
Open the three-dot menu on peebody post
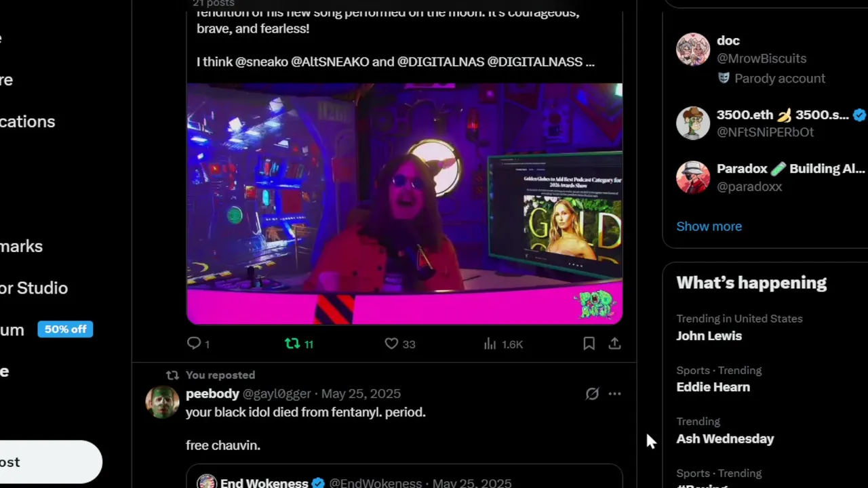click(x=614, y=394)
